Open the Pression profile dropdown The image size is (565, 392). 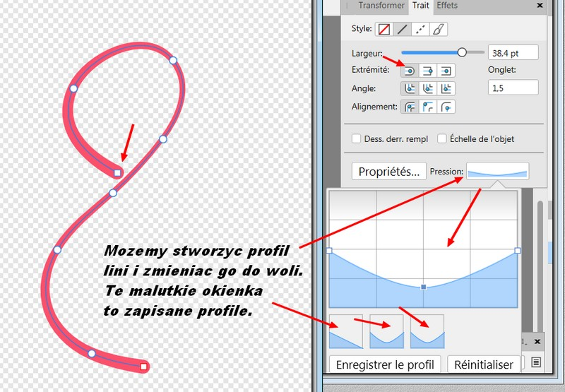pyautogui.click(x=498, y=171)
